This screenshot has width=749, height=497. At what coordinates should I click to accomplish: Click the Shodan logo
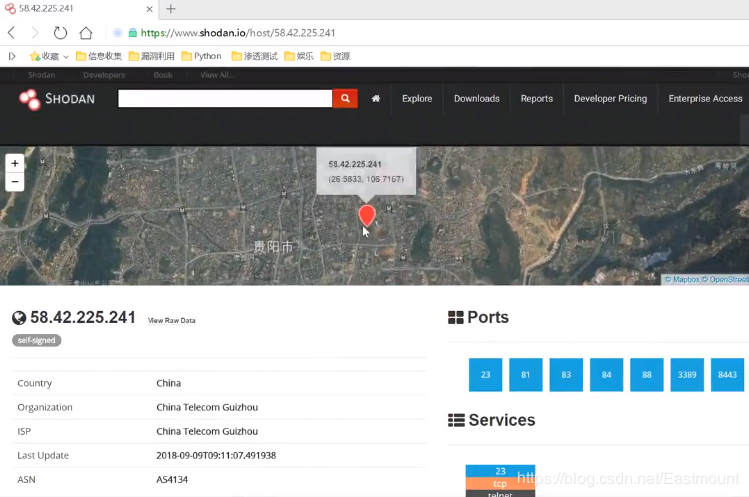[57, 99]
